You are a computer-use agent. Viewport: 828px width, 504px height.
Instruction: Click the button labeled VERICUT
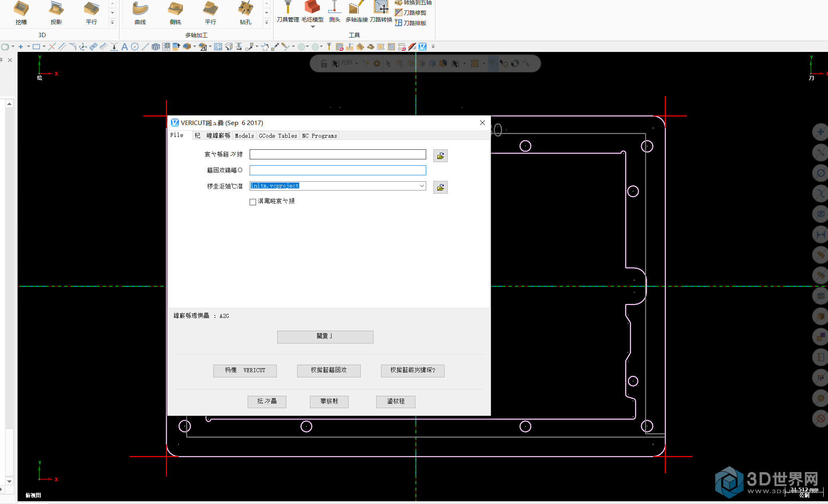coord(245,371)
